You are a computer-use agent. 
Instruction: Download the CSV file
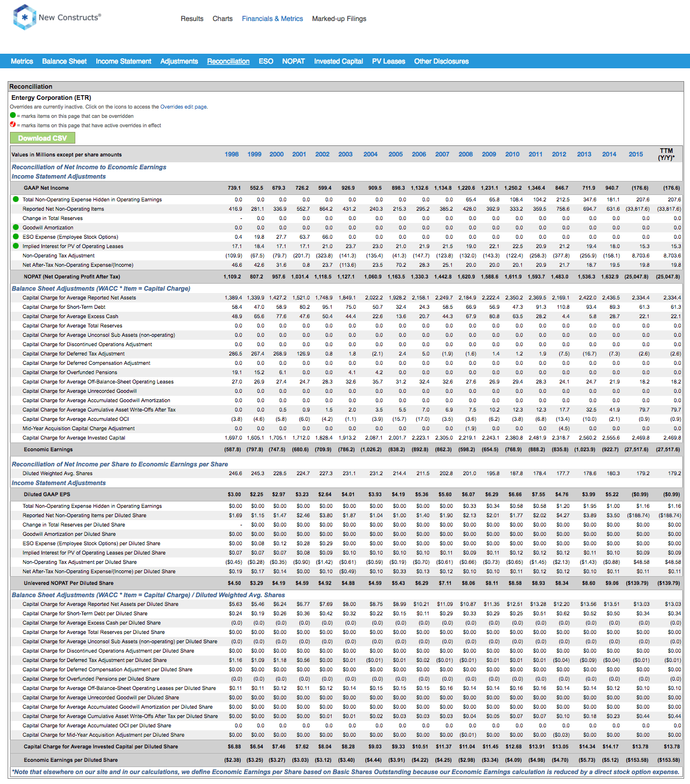[43, 138]
